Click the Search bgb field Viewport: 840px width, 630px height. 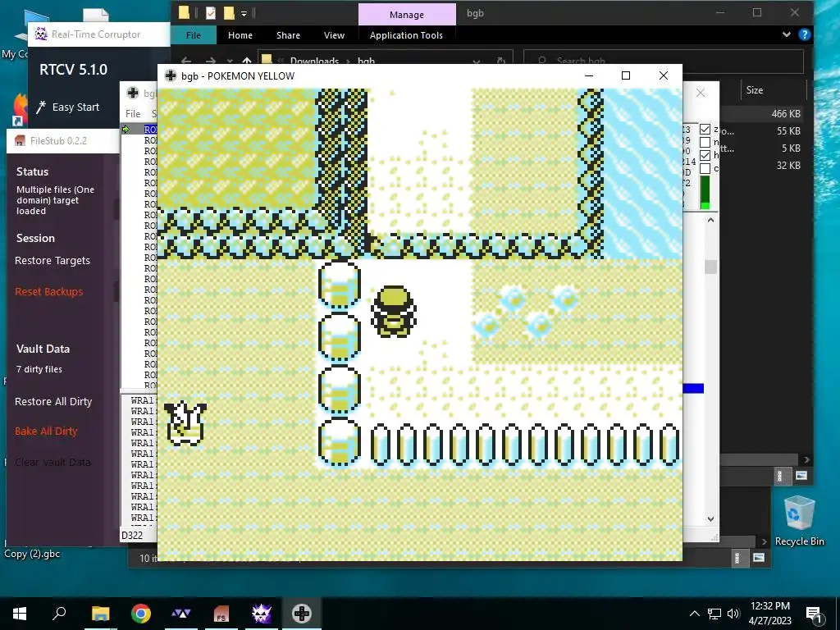coord(663,61)
